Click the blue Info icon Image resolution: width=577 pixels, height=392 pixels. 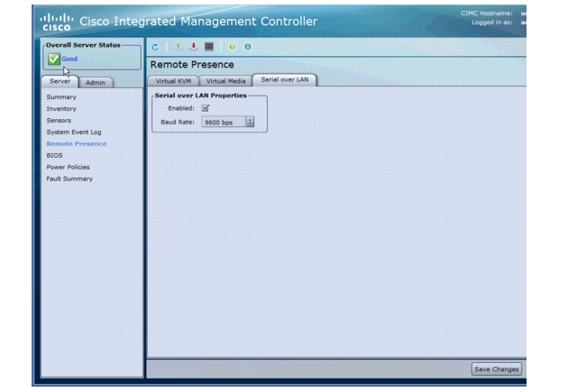[248, 47]
